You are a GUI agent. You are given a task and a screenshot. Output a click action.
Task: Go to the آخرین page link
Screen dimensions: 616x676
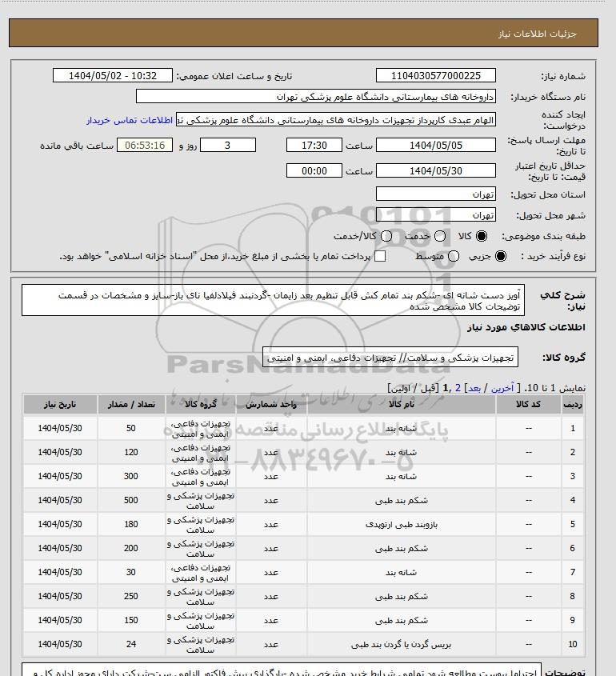coord(502,388)
